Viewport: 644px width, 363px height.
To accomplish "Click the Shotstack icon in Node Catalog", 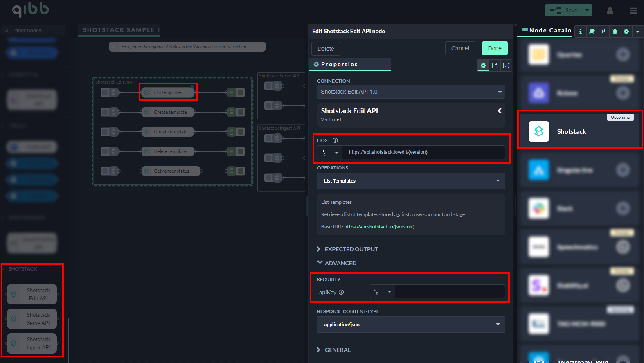I will coord(538,131).
